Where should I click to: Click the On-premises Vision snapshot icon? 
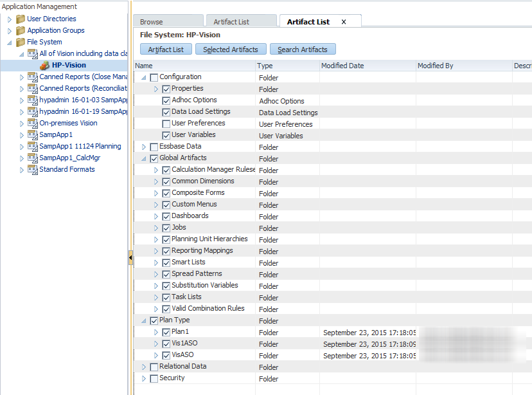click(x=33, y=123)
